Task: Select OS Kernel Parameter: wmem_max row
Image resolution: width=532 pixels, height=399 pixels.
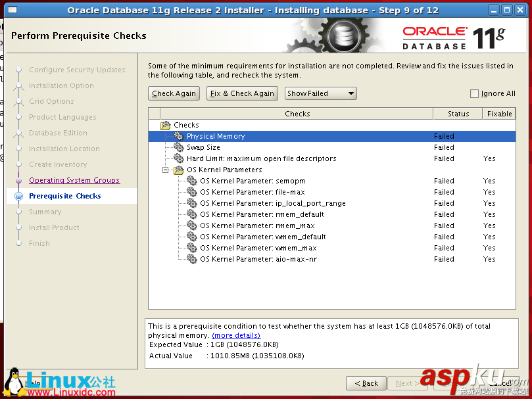Action: (332, 248)
